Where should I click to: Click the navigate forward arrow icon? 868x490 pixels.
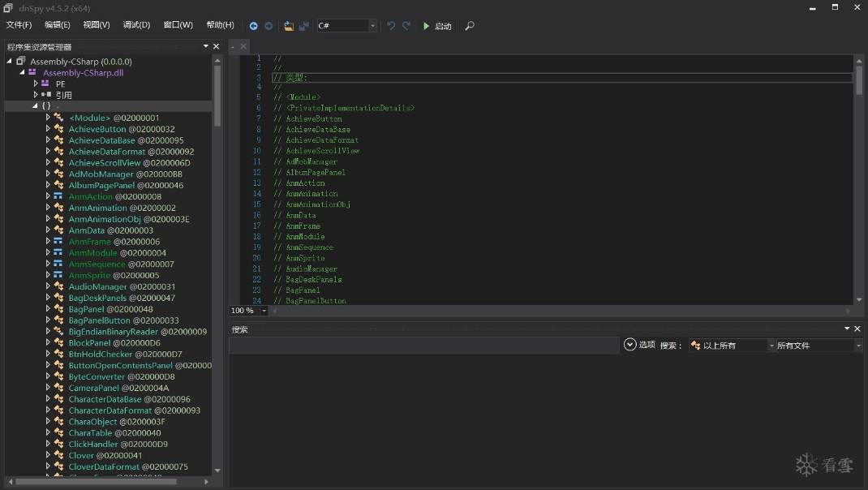[269, 26]
